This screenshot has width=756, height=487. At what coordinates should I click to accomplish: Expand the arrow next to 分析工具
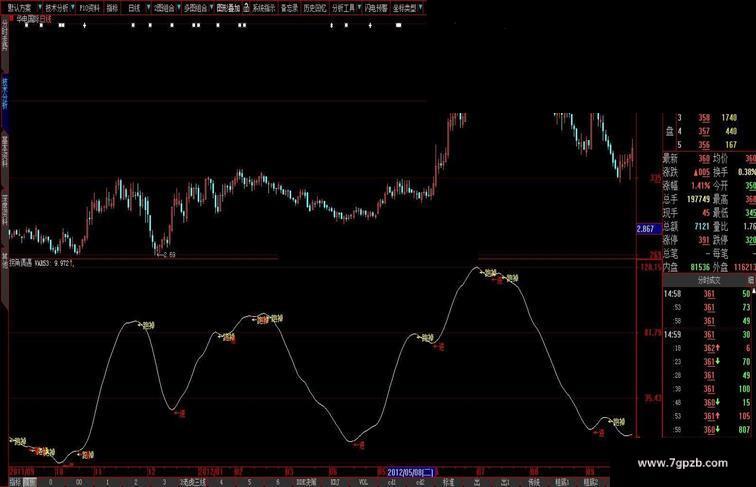point(360,8)
